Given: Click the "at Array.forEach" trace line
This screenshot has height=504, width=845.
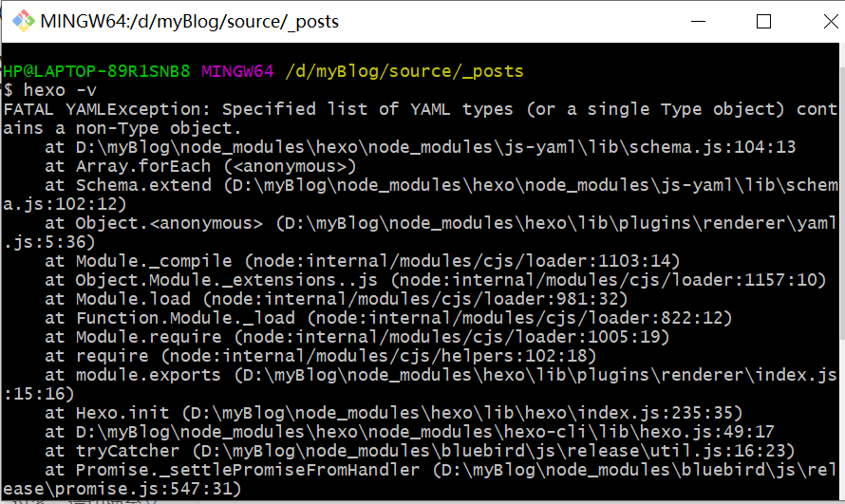Looking at the screenshot, I should pyautogui.click(x=200, y=166).
